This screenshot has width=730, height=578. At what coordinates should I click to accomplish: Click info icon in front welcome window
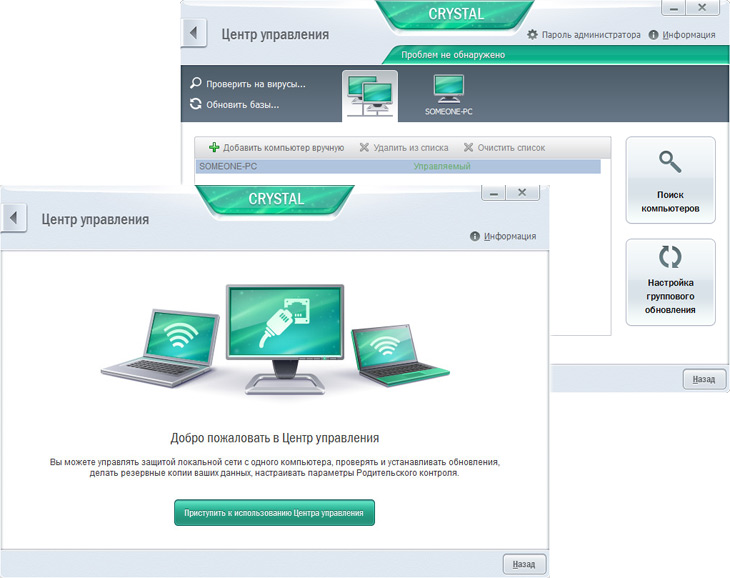click(x=474, y=236)
